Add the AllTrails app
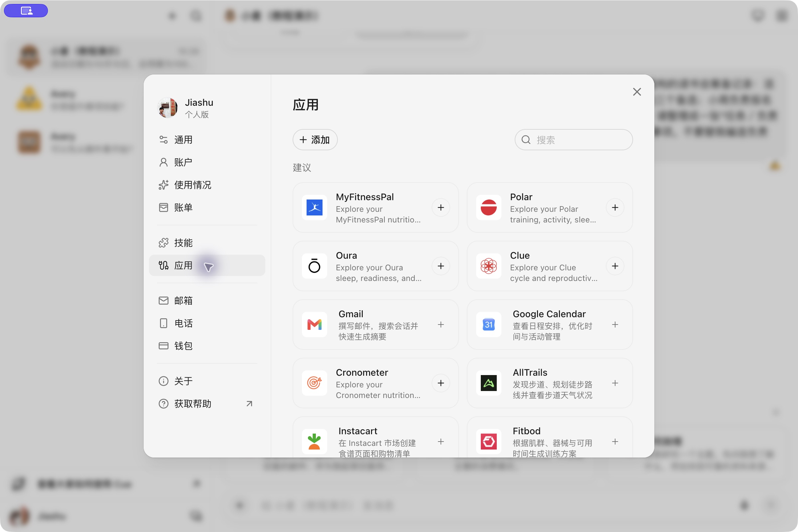The image size is (798, 532). (615, 383)
